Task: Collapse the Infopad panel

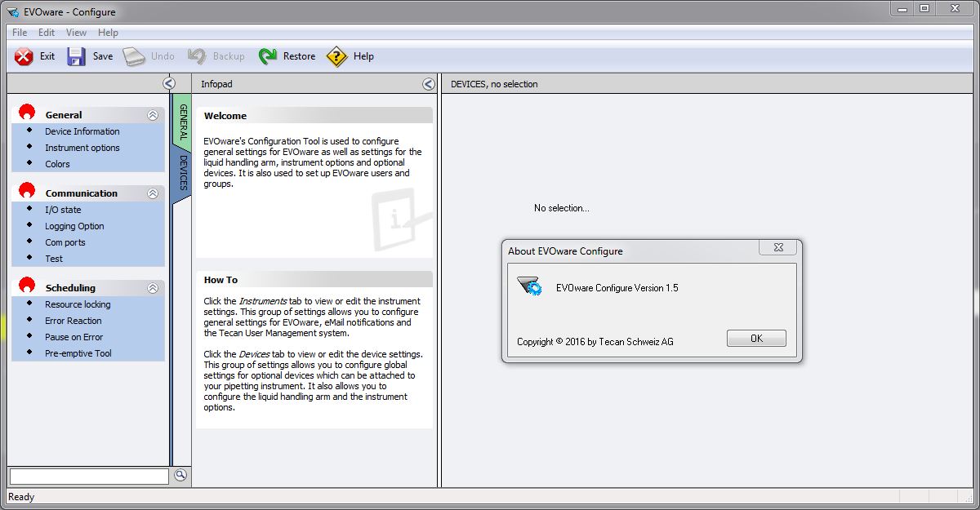Action: tap(429, 83)
